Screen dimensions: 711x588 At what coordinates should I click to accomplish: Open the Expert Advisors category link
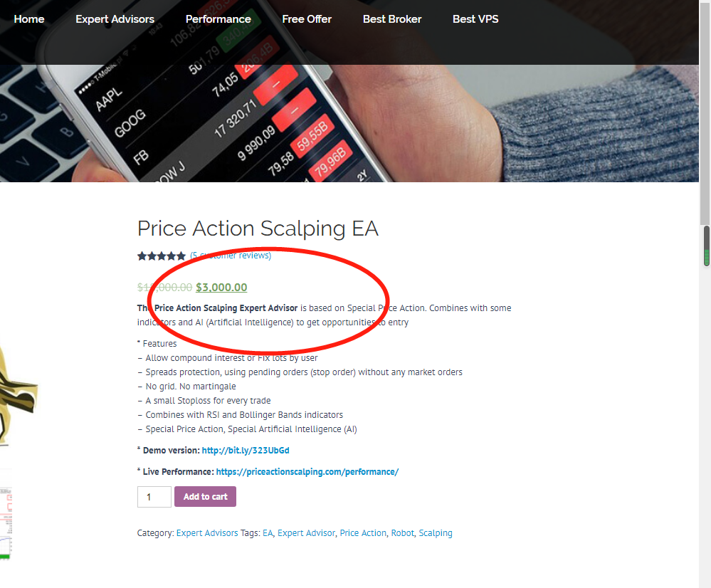tap(207, 533)
